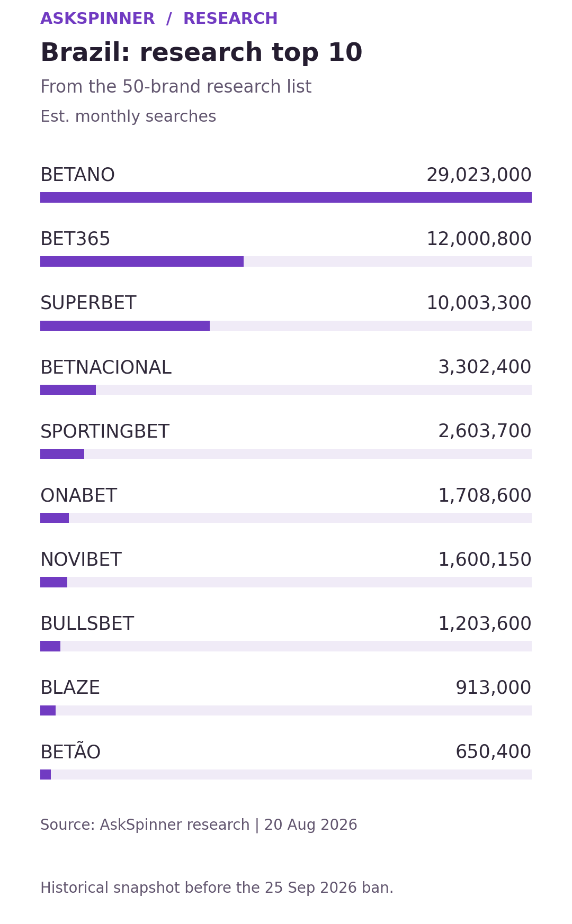The image size is (572, 924).
Task: Click the BET365 purple bar
Action: (142, 261)
